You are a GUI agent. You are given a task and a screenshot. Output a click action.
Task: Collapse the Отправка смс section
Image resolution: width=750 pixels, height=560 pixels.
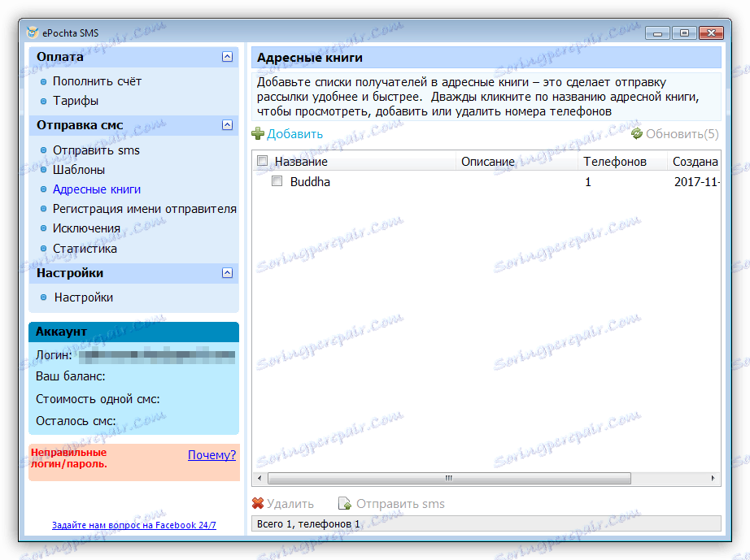tap(227, 125)
